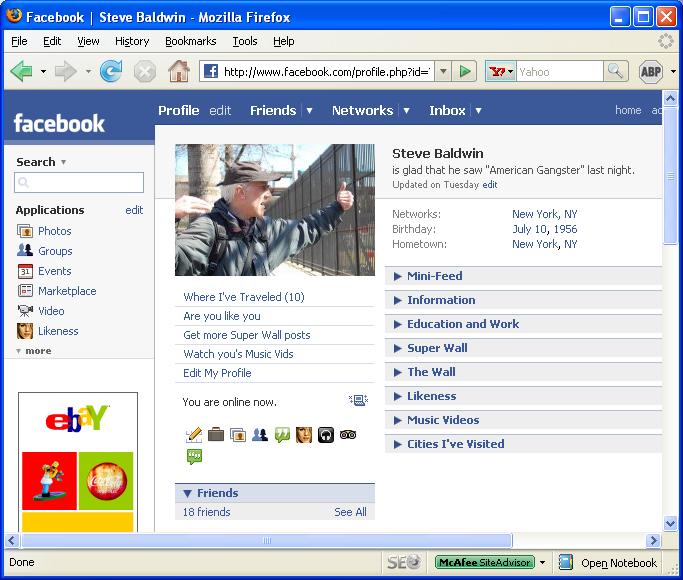Click the SEO status bar icon
Screen dimensions: 683x580
point(404,562)
